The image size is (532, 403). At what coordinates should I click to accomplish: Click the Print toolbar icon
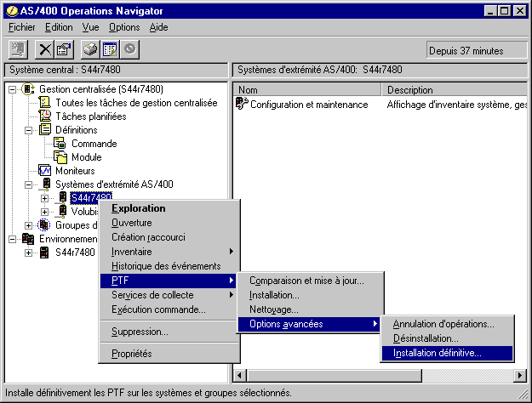pos(90,50)
